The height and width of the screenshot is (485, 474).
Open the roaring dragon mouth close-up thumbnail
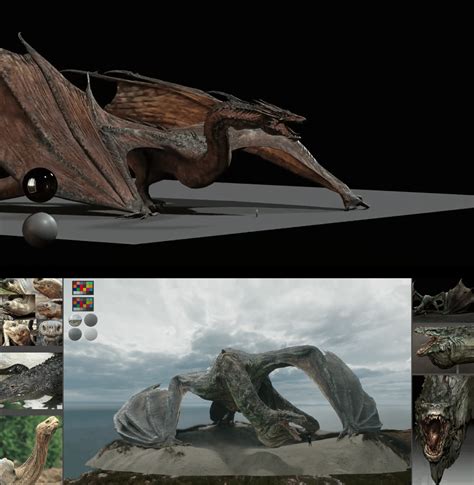click(x=443, y=430)
